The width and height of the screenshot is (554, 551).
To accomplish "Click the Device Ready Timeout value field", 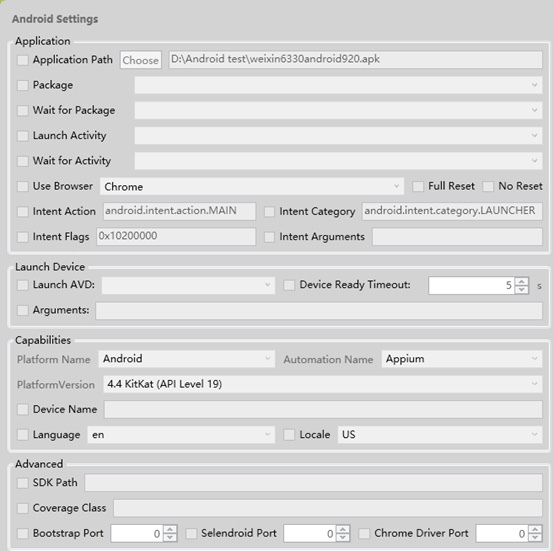I will point(471,285).
